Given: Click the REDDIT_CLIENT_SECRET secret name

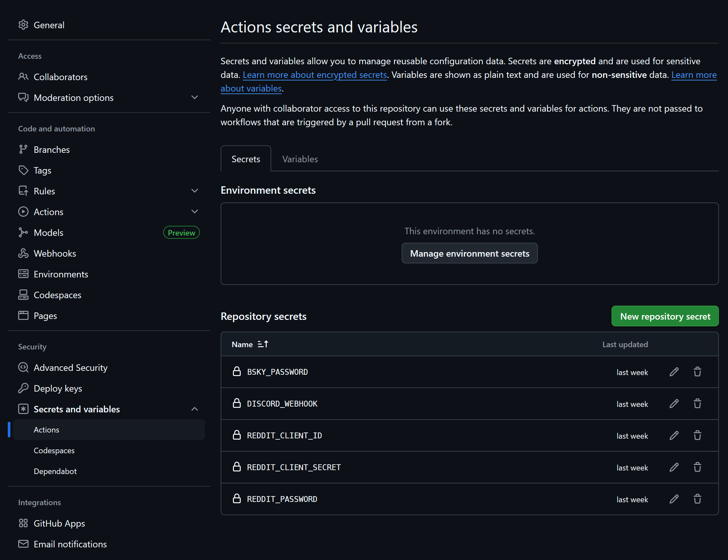Looking at the screenshot, I should pos(294,467).
